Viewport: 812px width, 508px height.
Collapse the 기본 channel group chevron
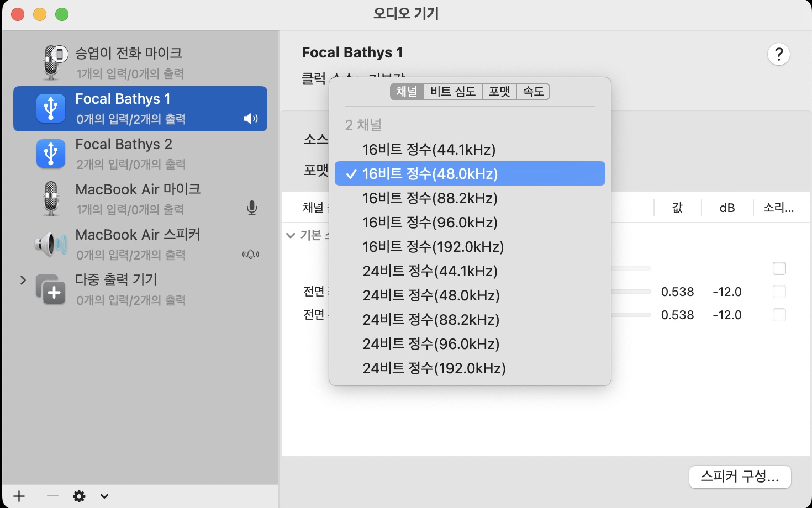click(291, 235)
